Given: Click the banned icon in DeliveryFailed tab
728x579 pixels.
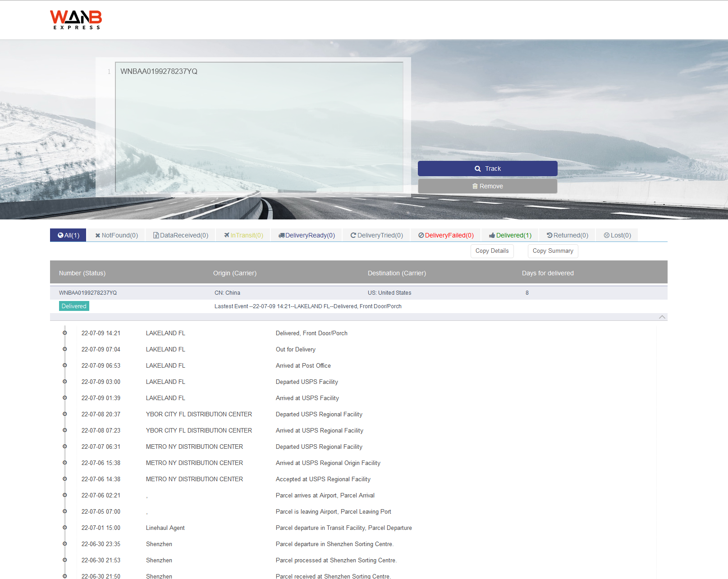Looking at the screenshot, I should point(421,235).
